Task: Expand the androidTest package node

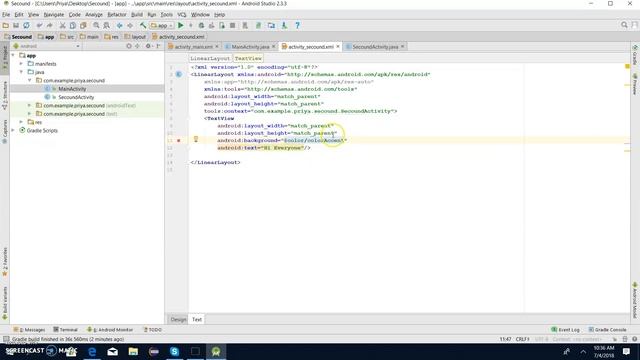Action: click(x=29, y=105)
